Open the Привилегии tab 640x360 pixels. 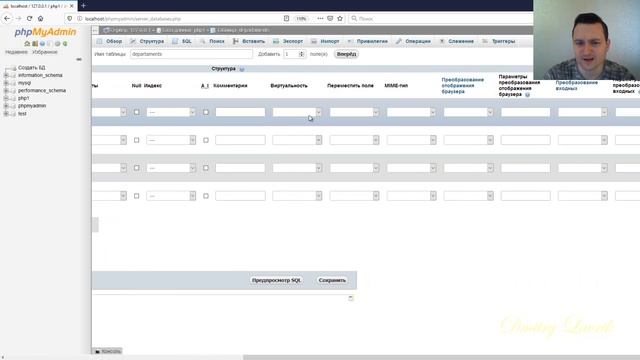coord(368,41)
